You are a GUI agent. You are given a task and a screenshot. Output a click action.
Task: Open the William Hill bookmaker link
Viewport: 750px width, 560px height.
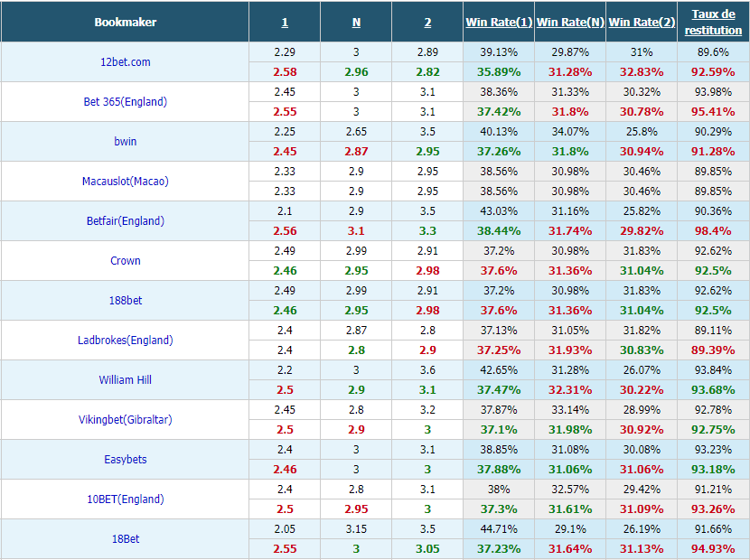coord(126,379)
